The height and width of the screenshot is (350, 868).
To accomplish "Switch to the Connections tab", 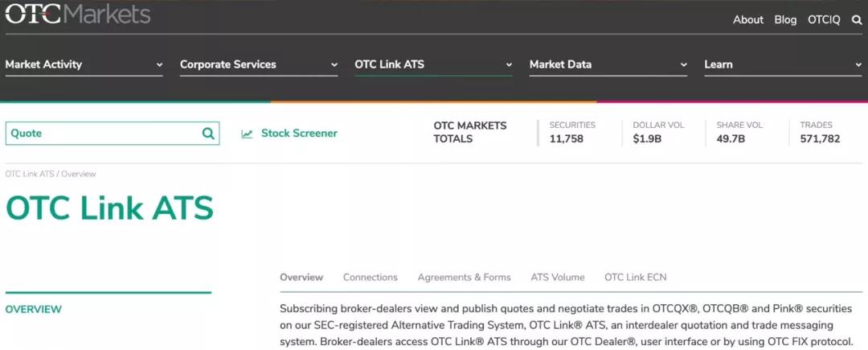I will pyautogui.click(x=370, y=278).
